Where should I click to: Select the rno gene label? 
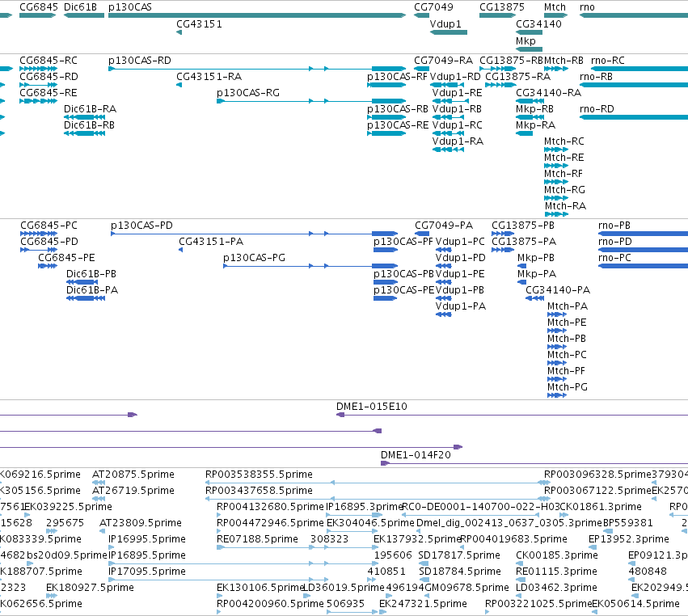click(587, 7)
